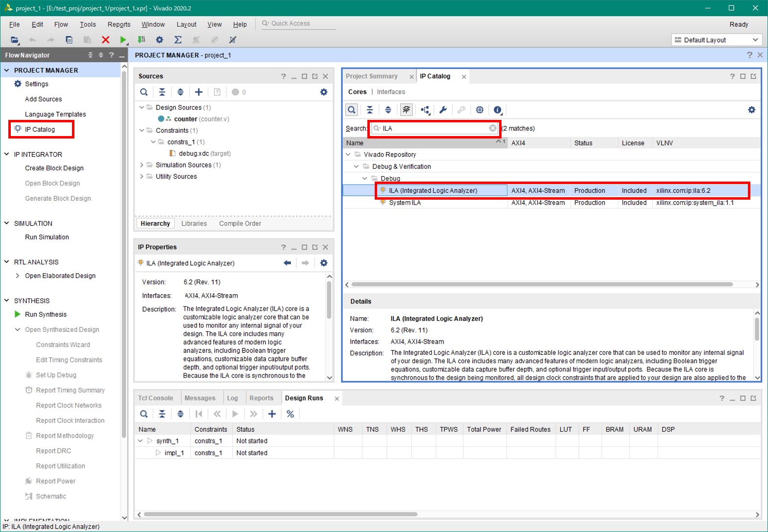Image resolution: width=768 pixels, height=532 pixels.
Task: Click the copy icon in main toolbar
Action: coord(69,40)
